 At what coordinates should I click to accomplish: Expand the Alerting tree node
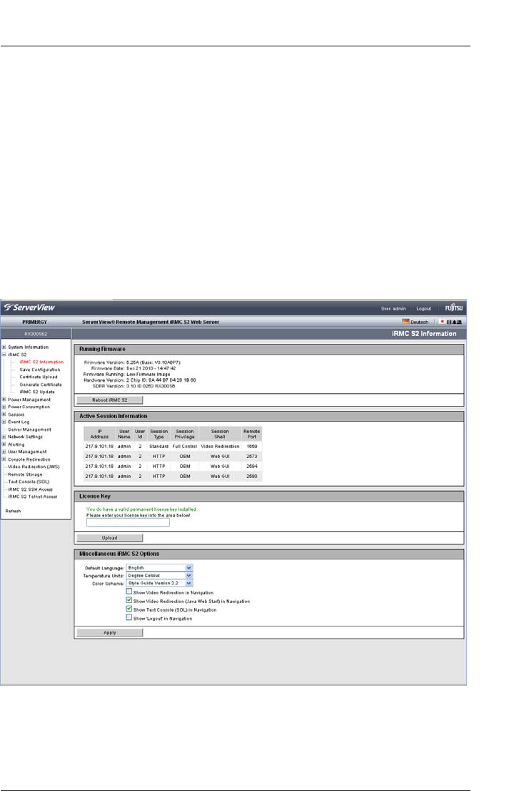(4, 444)
